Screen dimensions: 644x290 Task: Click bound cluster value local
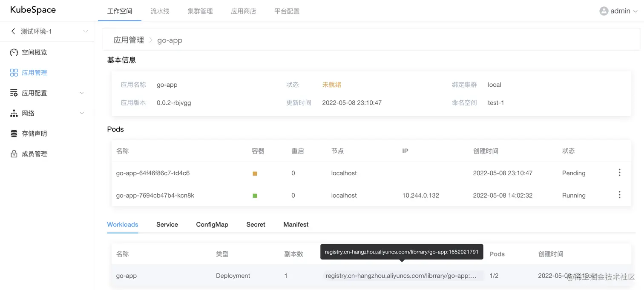click(494, 85)
